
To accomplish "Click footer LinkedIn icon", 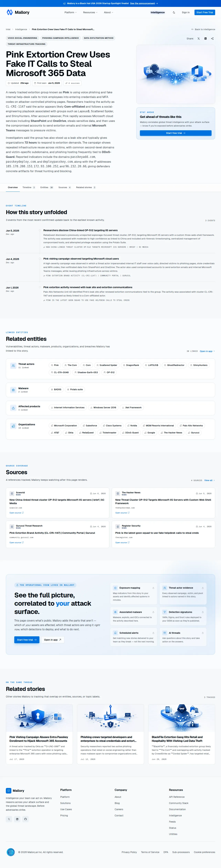I will coord(17,819).
